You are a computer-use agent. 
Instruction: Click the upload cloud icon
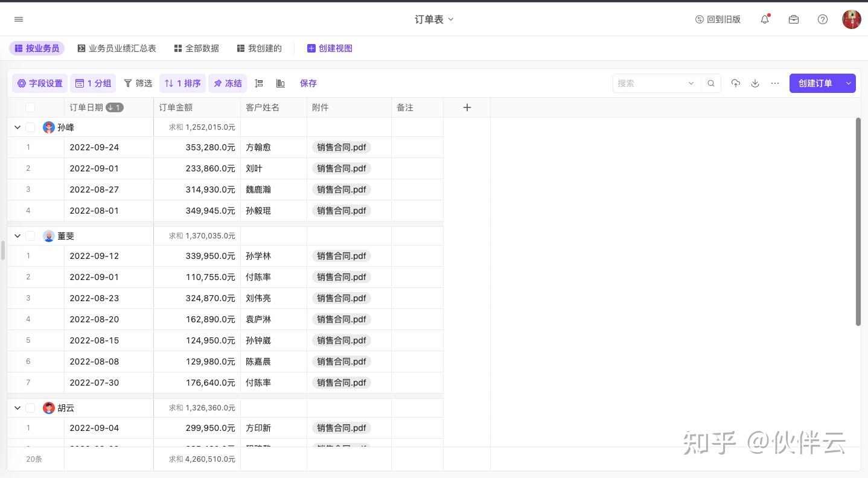tap(735, 83)
